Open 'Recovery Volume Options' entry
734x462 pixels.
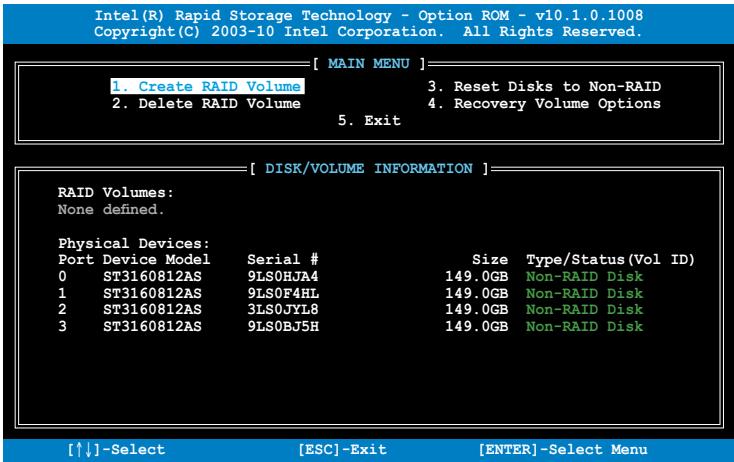(544, 103)
